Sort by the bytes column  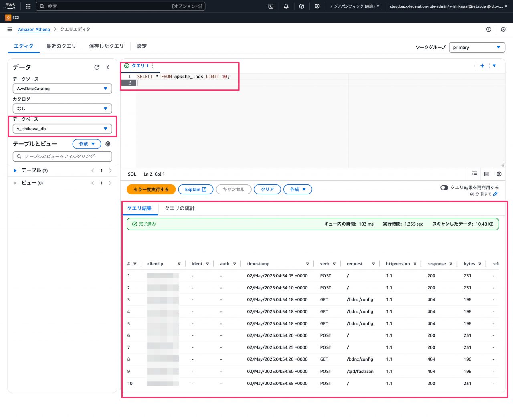pos(480,264)
